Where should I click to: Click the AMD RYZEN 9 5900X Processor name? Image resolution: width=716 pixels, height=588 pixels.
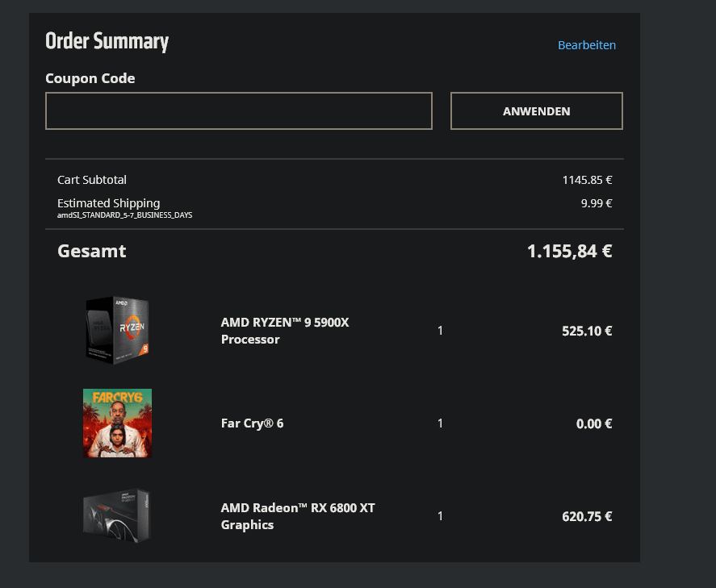coord(285,331)
